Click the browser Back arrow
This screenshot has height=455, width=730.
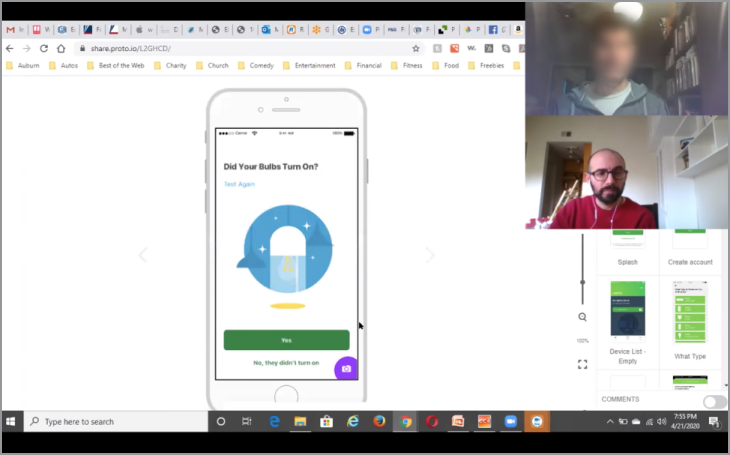(x=10, y=48)
